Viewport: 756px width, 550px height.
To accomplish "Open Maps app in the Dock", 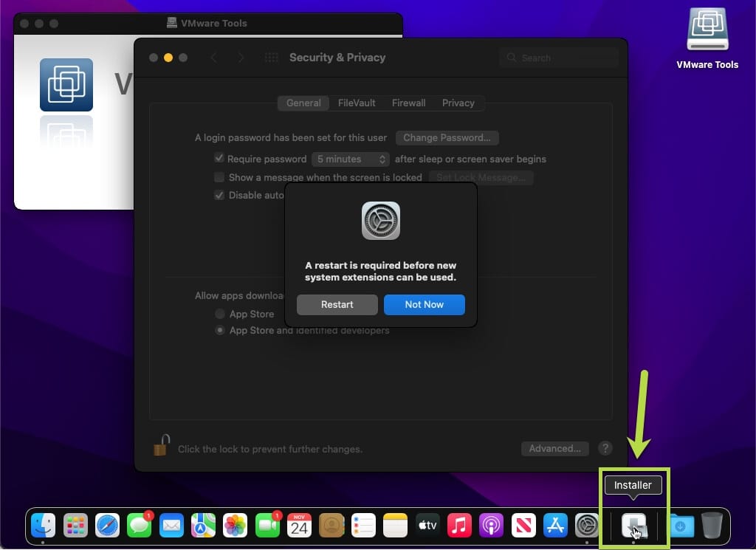I will click(203, 525).
